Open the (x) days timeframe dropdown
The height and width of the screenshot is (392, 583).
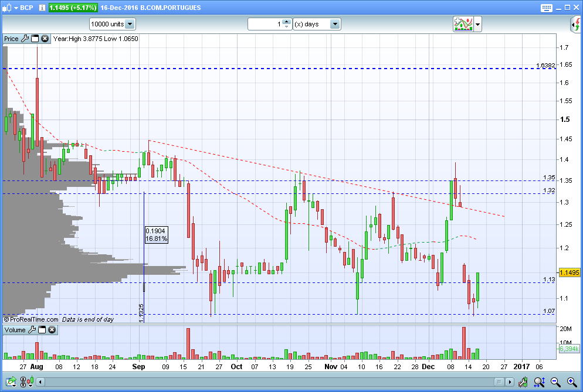click(x=317, y=24)
